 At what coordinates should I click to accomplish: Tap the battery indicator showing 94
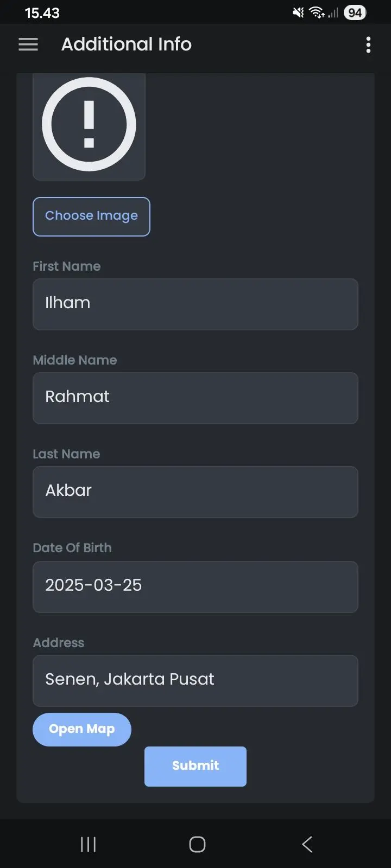click(355, 12)
